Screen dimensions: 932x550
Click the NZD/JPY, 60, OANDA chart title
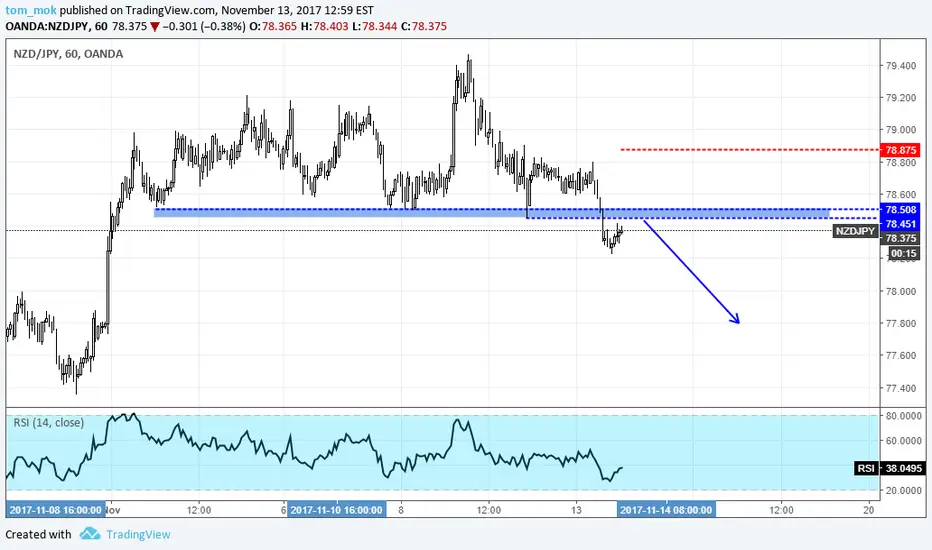68,54
